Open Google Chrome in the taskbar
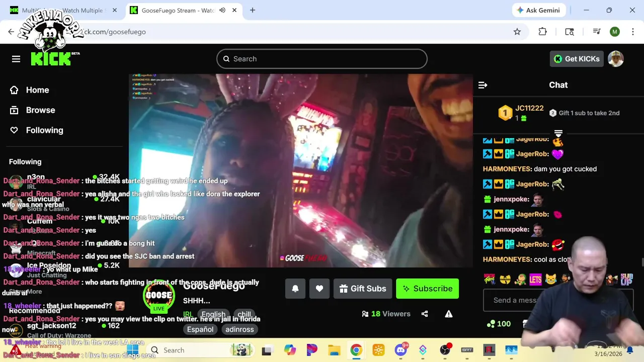Viewport: 644px width, 362px height. point(356,350)
